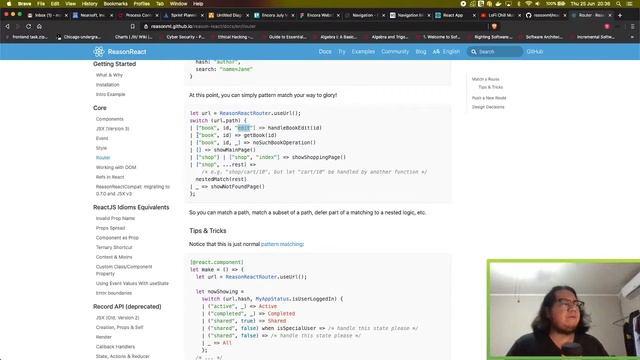This screenshot has width=640, height=360.
Task: Click the magnifier icon in the site search
Action: tap(473, 52)
